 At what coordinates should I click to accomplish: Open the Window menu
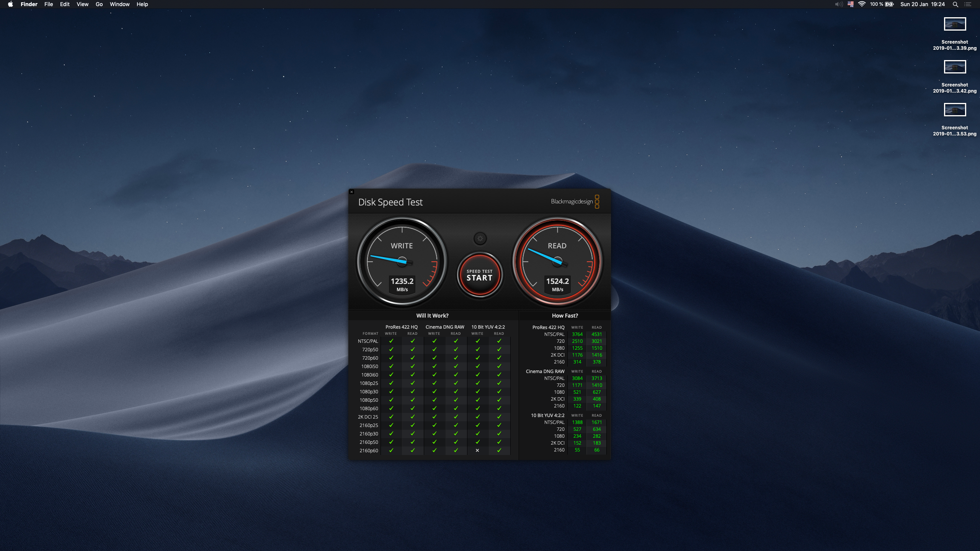tap(119, 4)
